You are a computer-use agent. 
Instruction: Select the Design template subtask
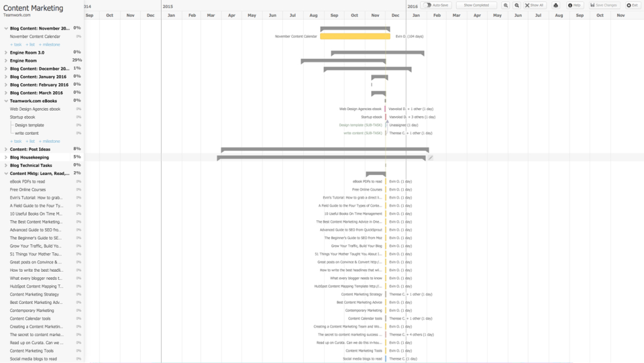[29, 125]
